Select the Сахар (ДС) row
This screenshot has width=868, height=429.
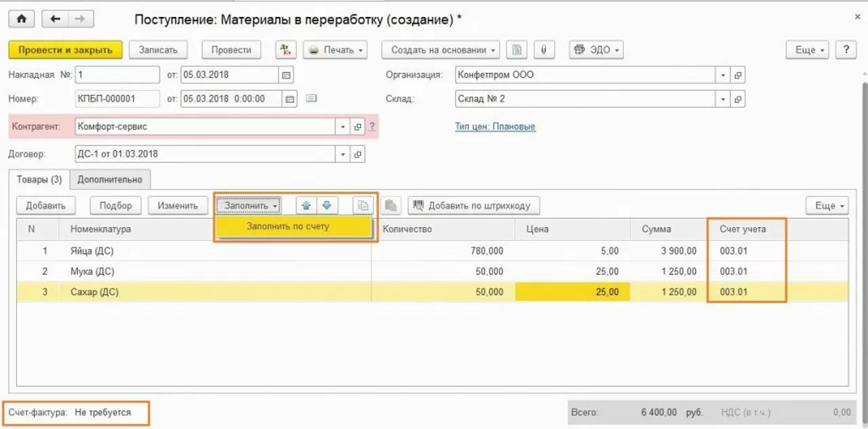(432, 292)
